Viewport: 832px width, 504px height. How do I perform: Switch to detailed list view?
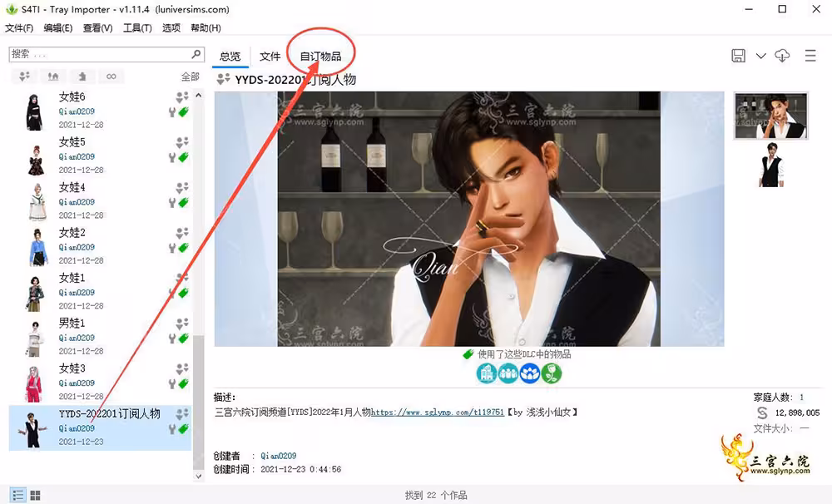coord(18,495)
